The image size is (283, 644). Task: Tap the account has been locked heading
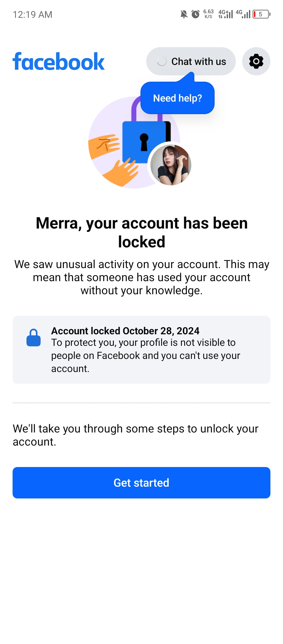pyautogui.click(x=141, y=232)
